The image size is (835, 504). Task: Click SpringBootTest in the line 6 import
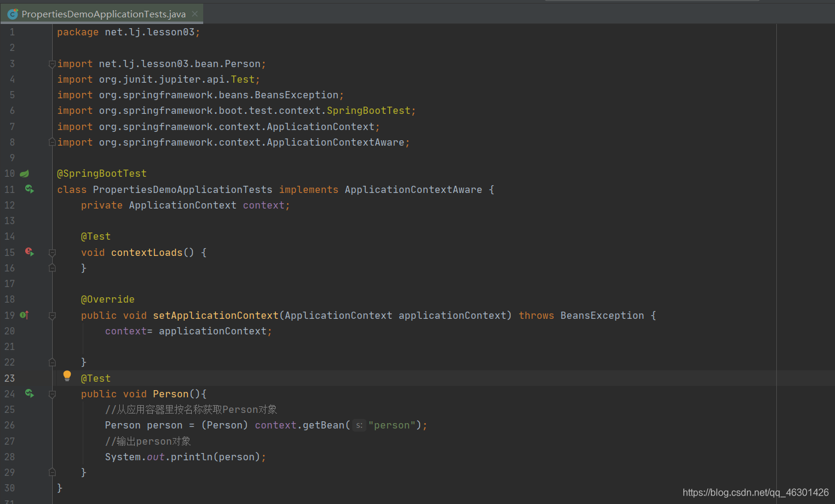coord(369,111)
